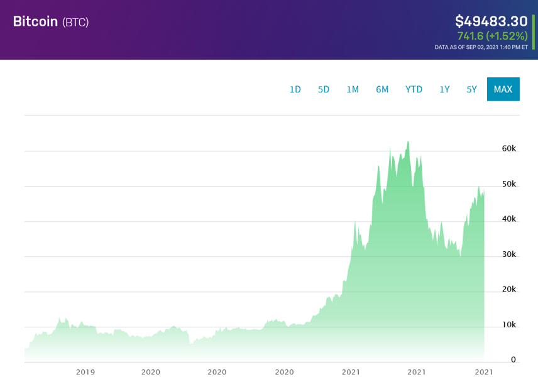Switch to the 1Y view
The image size is (538, 392).
pos(444,89)
